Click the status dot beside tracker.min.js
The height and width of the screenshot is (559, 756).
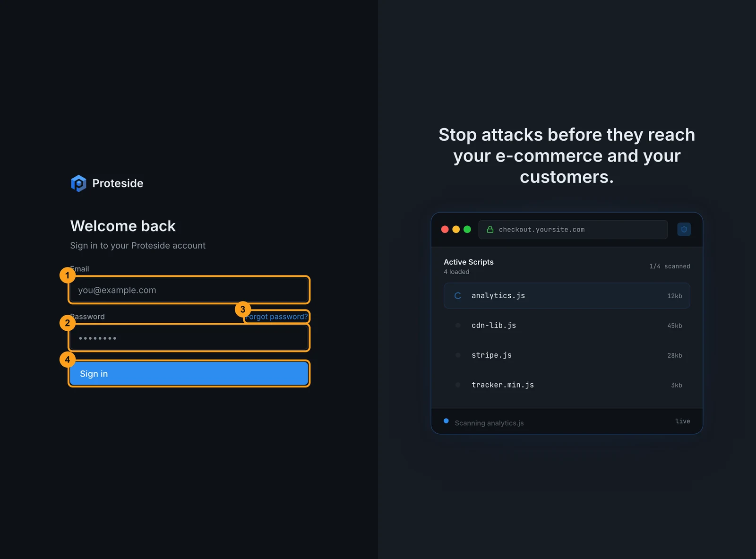tap(457, 385)
